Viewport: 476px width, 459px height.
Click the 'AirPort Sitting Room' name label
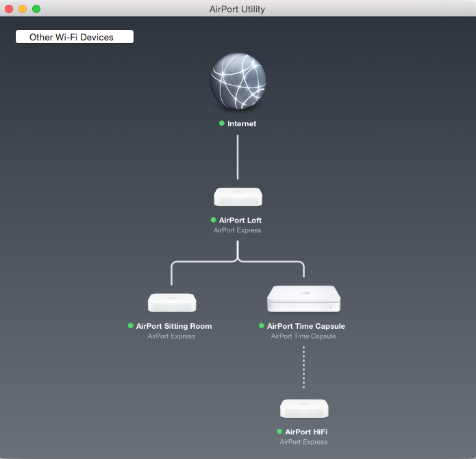click(x=174, y=326)
